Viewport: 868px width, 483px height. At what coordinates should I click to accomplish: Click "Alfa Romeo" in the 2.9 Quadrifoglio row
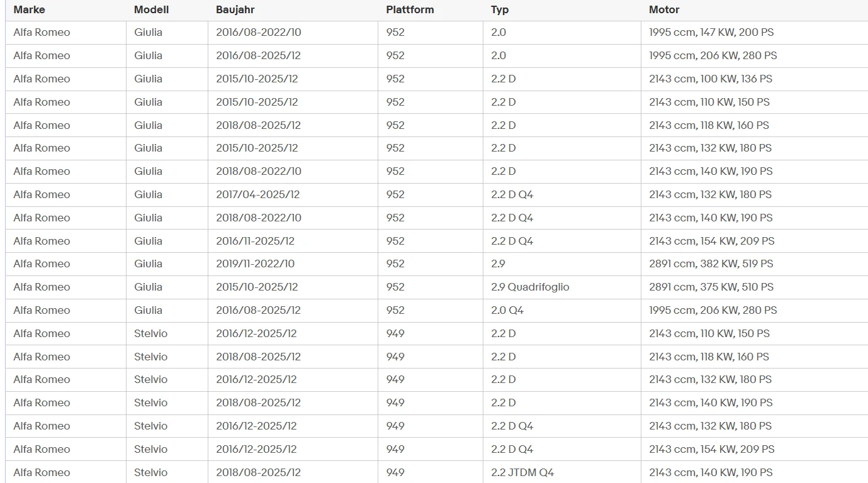[42, 287]
